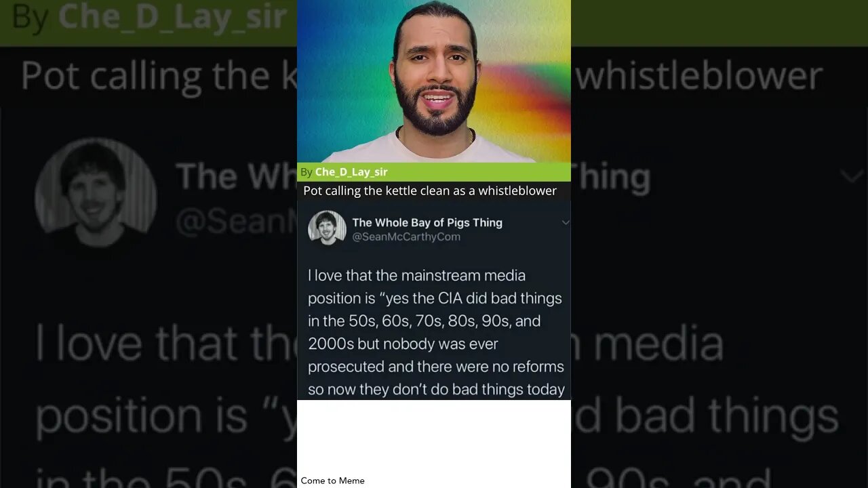The height and width of the screenshot is (488, 868).
Task: Select the sharp "Pot calling the kettle" title
Action: [429, 190]
